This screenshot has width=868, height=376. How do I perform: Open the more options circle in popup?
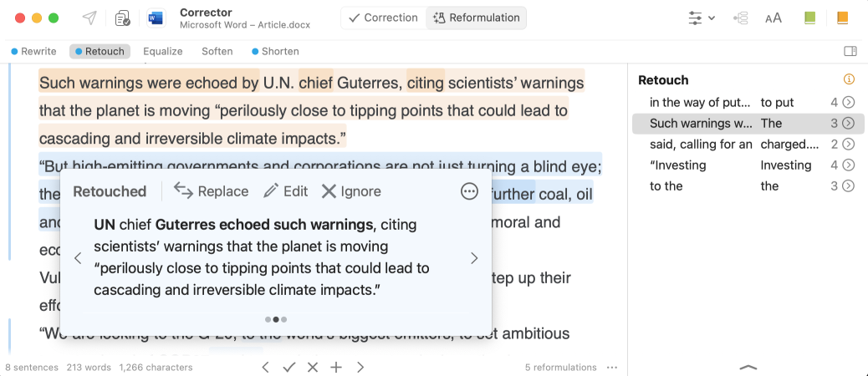pyautogui.click(x=470, y=191)
